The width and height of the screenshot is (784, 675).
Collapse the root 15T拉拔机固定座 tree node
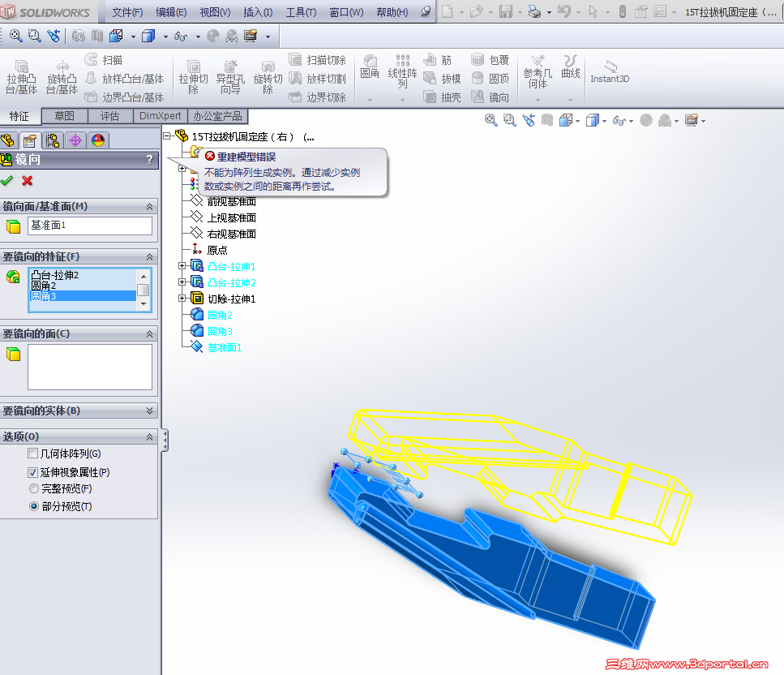[167, 136]
